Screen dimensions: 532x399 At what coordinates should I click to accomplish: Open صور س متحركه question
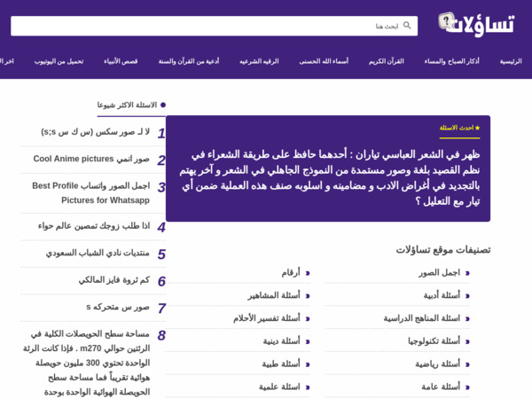pyautogui.click(x=118, y=307)
